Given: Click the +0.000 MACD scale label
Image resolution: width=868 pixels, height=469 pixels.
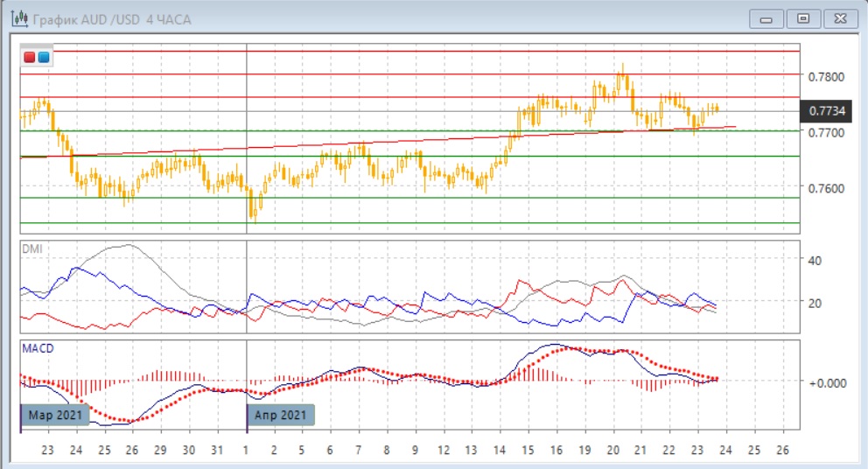Looking at the screenshot, I should click(827, 382).
